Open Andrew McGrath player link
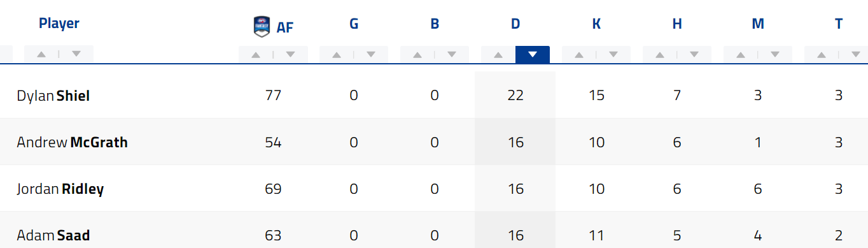This screenshot has width=868, height=248. (73, 142)
